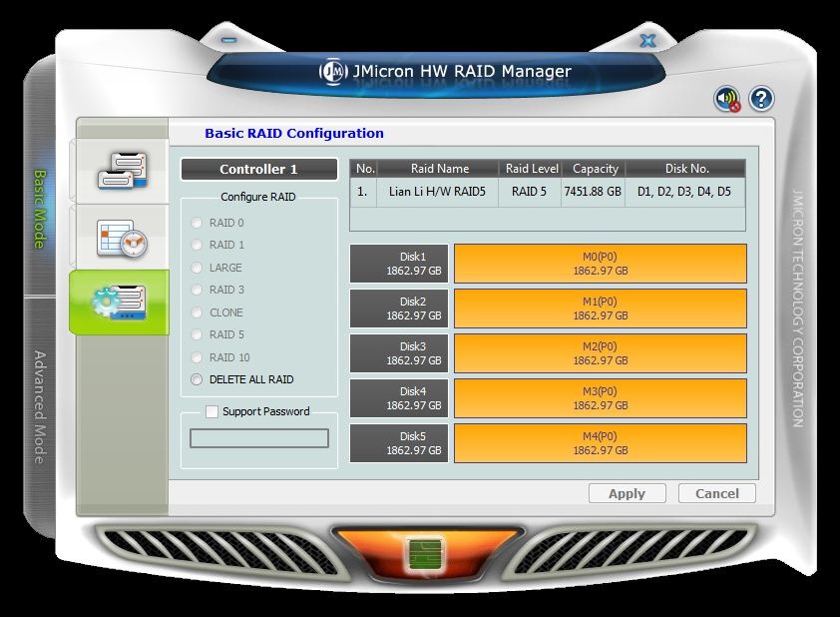Select the Disk5 1862.97 GB label

coord(399,443)
